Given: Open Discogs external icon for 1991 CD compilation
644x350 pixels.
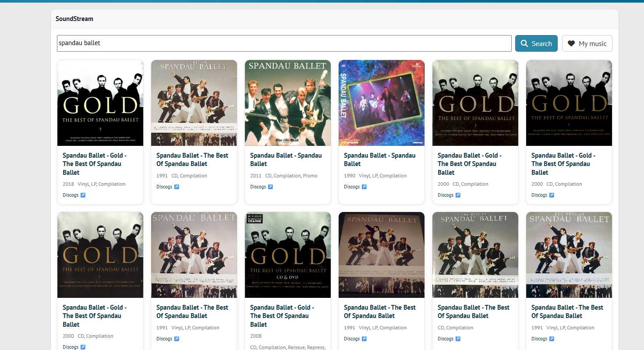Looking at the screenshot, I should 177,187.
